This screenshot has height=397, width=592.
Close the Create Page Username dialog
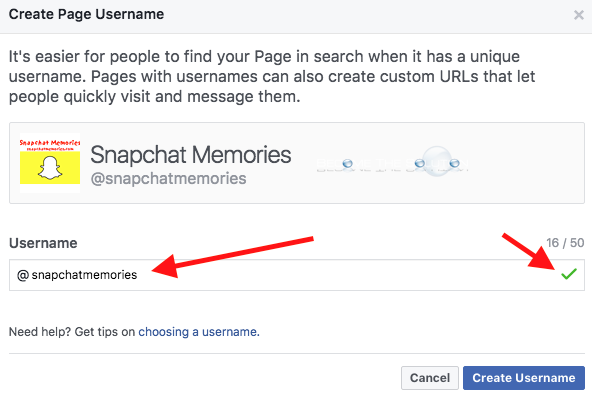click(x=578, y=15)
